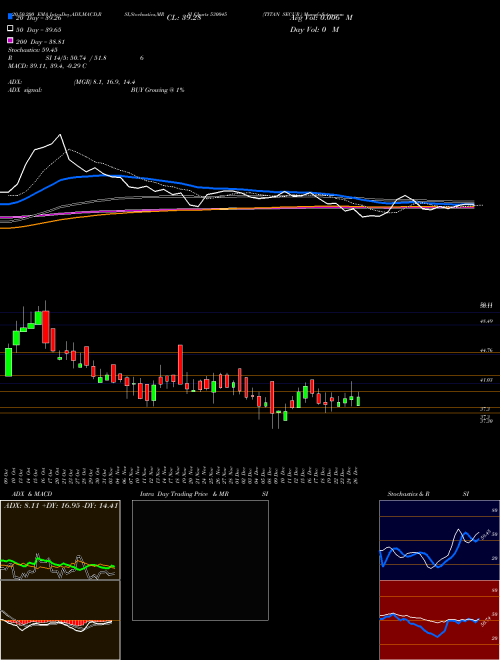Open the red RSI chart panel
This screenshot has width=500, height=660.
coord(439,620)
